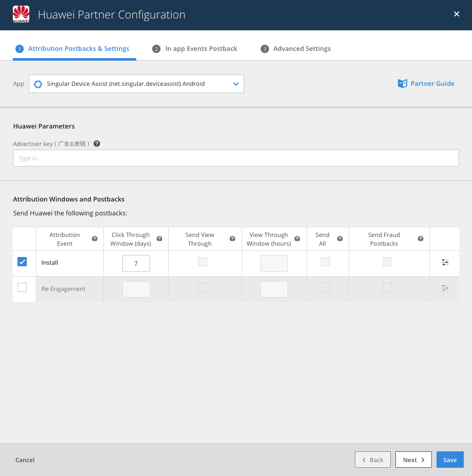
Task: Close the Huawei Partner Configuration dialog
Action: click(456, 14)
